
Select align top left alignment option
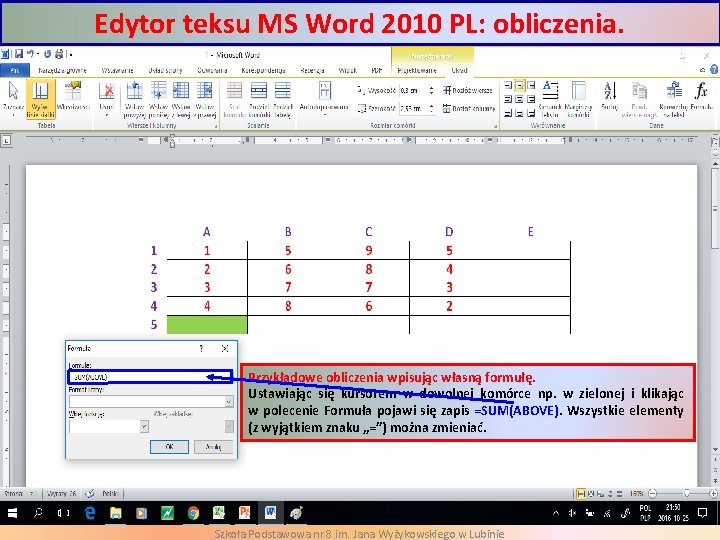507,85
